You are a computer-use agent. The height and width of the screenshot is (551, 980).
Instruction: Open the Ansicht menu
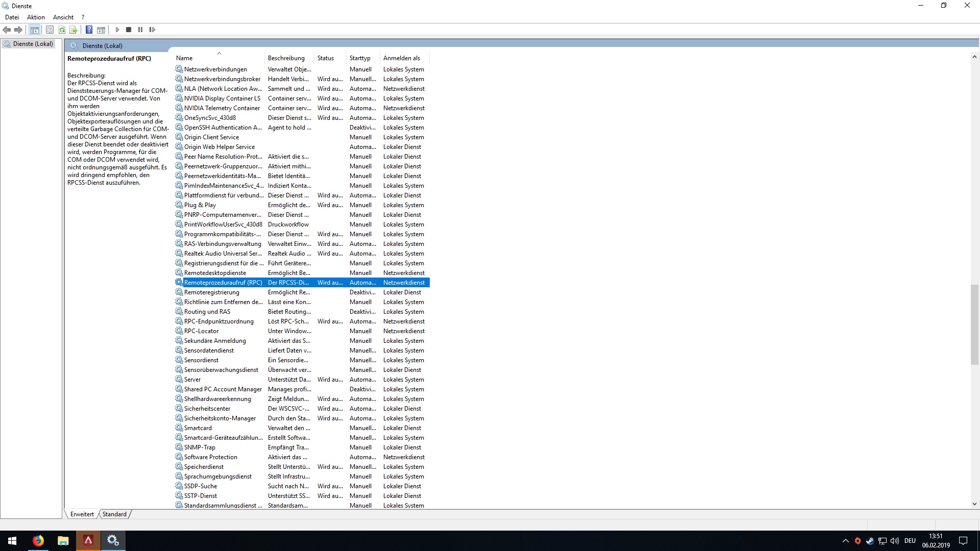tap(63, 17)
